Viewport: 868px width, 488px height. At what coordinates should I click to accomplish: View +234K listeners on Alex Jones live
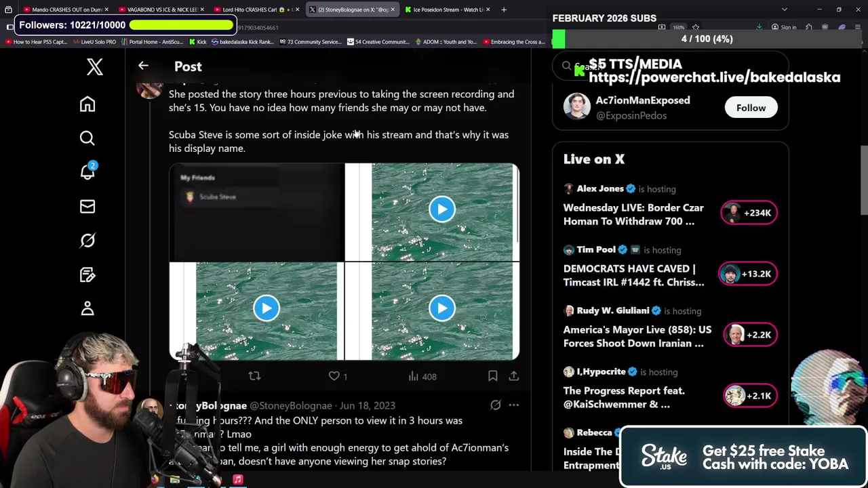pyautogui.click(x=749, y=213)
